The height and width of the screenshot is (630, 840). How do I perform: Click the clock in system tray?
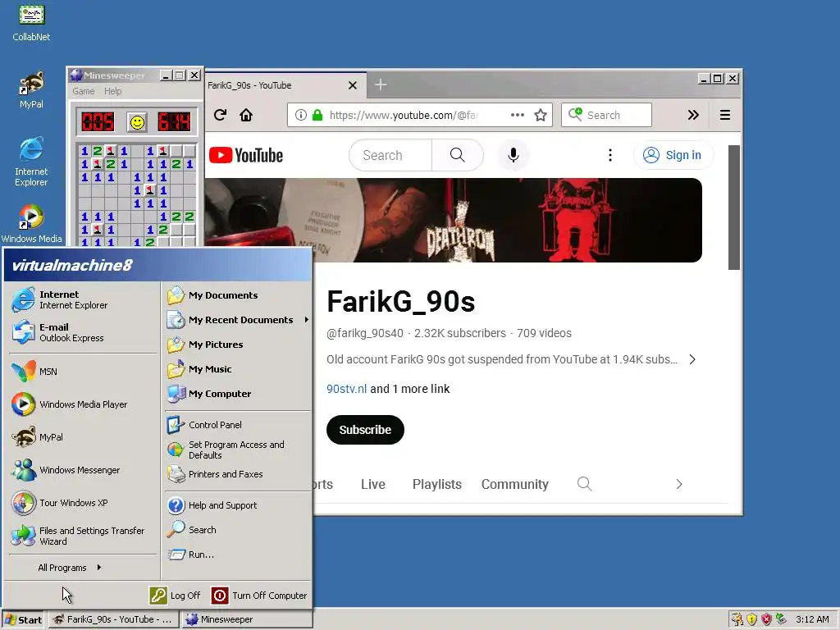pos(812,619)
